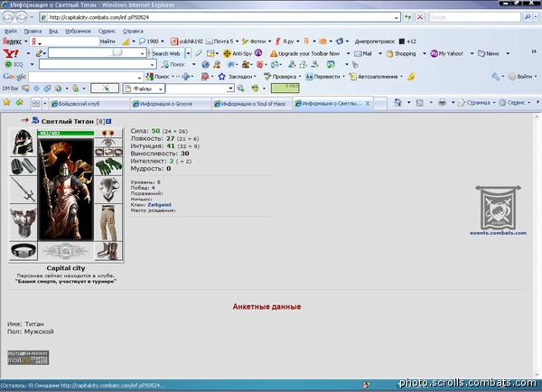The width and height of the screenshot is (542, 392).
Task: Open the DM Bar Файлы dropdown
Action: (x=143, y=89)
